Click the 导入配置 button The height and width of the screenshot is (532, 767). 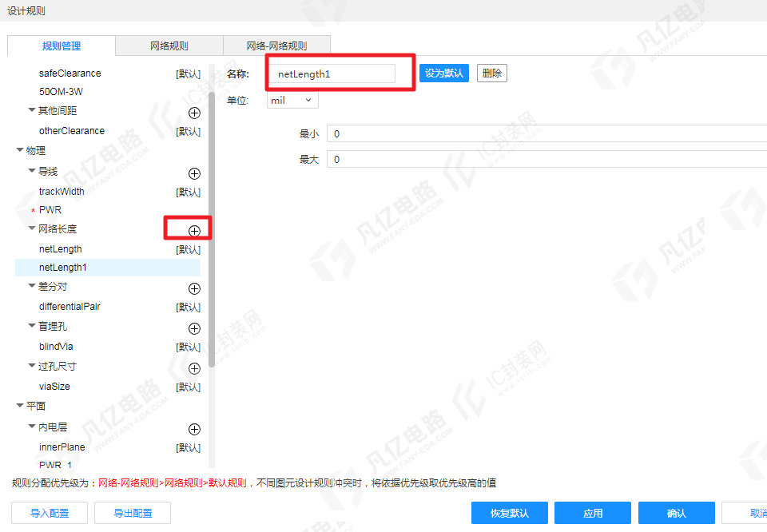[50, 513]
